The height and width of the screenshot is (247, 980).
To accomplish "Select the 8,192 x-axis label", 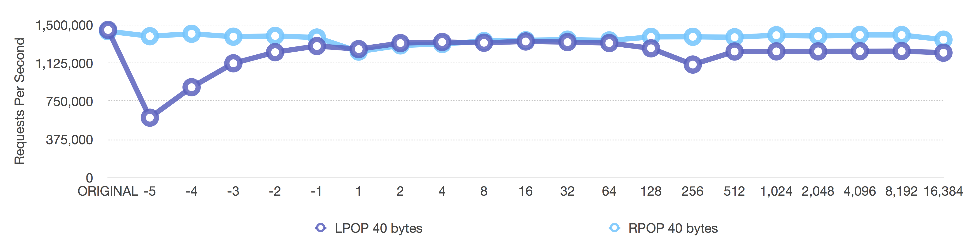I will [x=901, y=191].
